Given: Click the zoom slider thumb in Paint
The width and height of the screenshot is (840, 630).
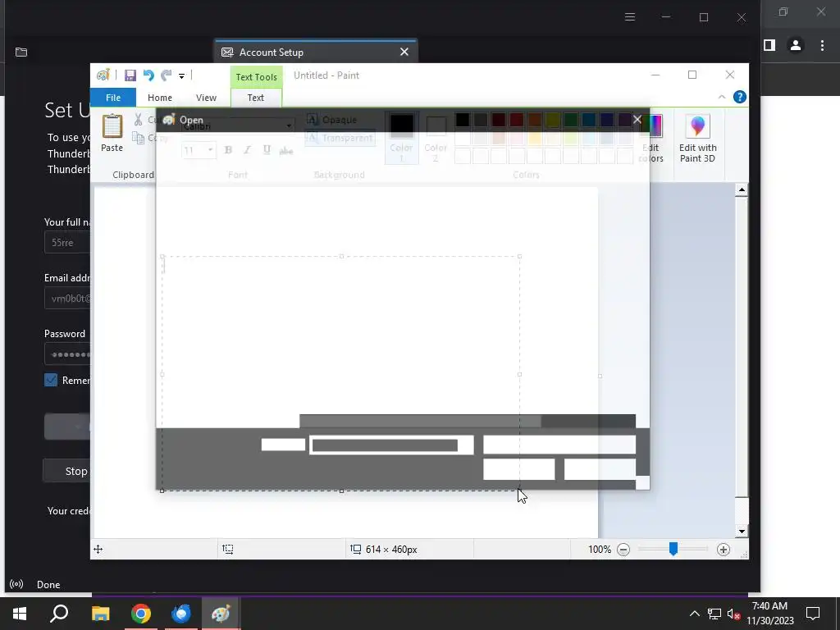Looking at the screenshot, I should 673,549.
